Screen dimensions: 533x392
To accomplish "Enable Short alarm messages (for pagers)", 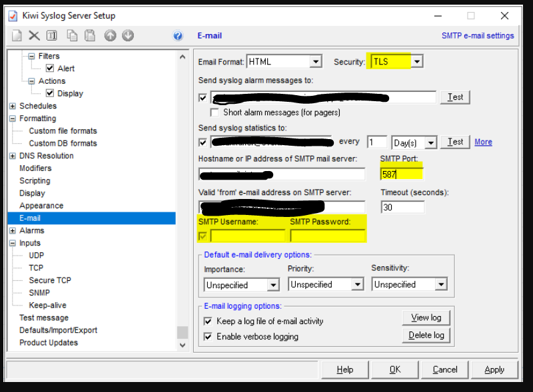I will pyautogui.click(x=214, y=112).
